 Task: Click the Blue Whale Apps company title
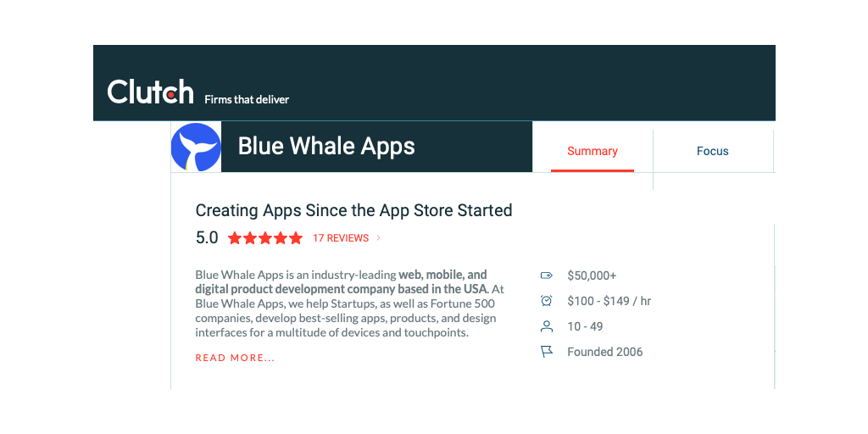326,146
